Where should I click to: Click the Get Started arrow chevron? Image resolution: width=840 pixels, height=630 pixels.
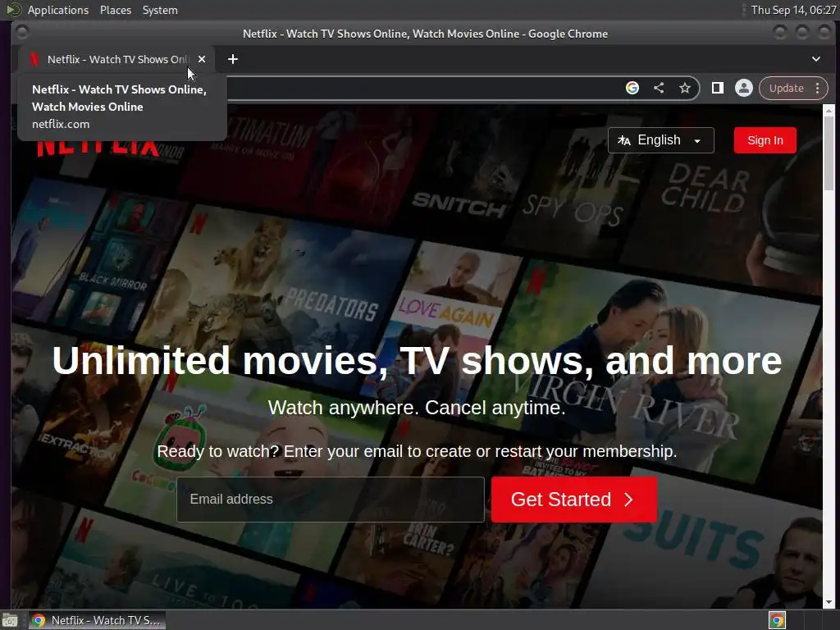click(629, 500)
